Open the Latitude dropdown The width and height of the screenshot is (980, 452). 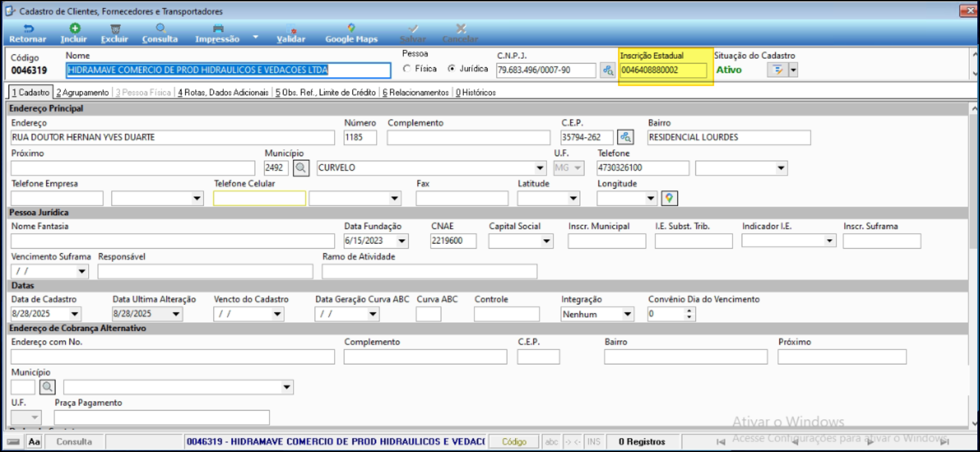(x=573, y=198)
